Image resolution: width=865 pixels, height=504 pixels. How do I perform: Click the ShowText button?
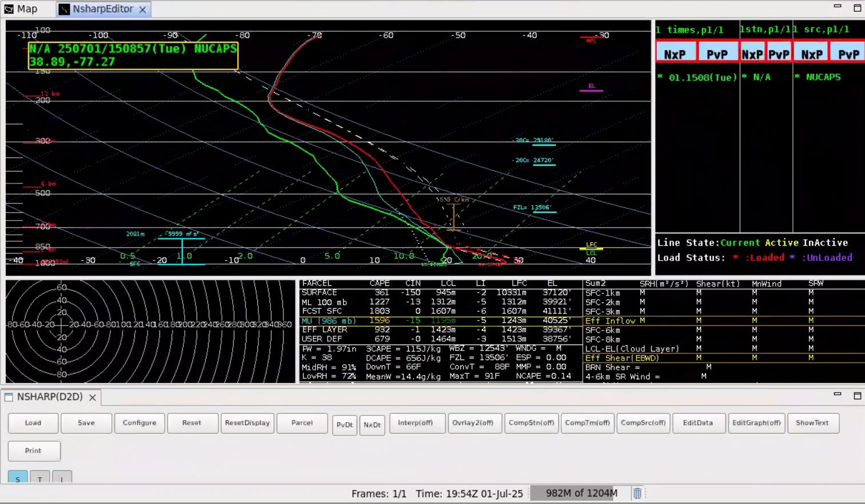[x=813, y=423]
